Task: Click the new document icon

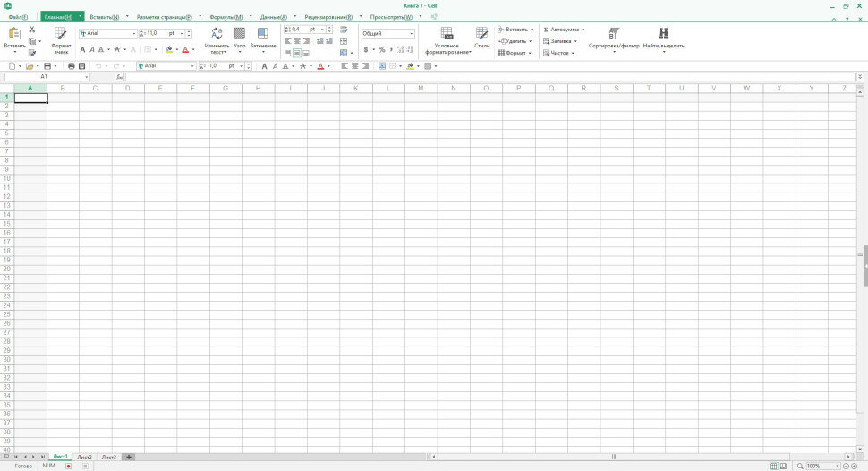Action: coord(13,66)
